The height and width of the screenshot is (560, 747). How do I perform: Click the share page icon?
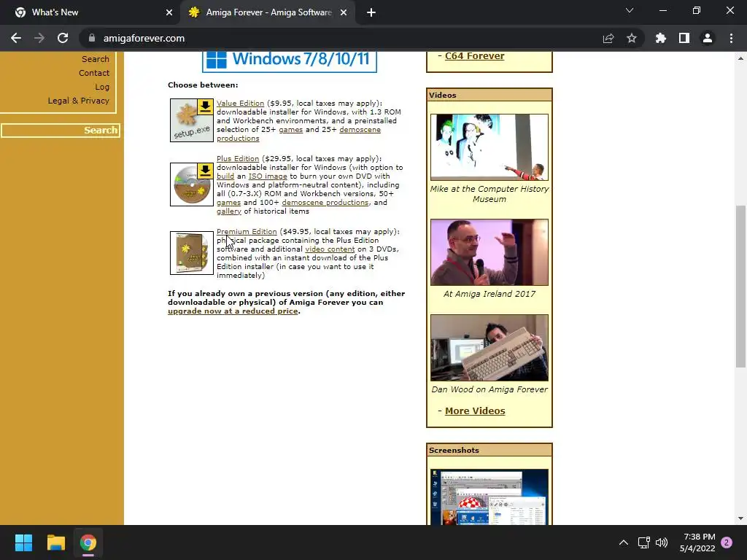608,38
